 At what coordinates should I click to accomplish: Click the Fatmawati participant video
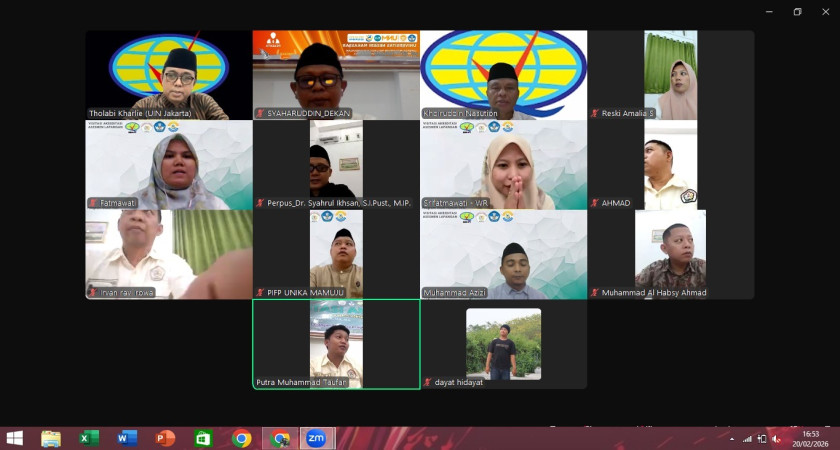click(x=168, y=165)
